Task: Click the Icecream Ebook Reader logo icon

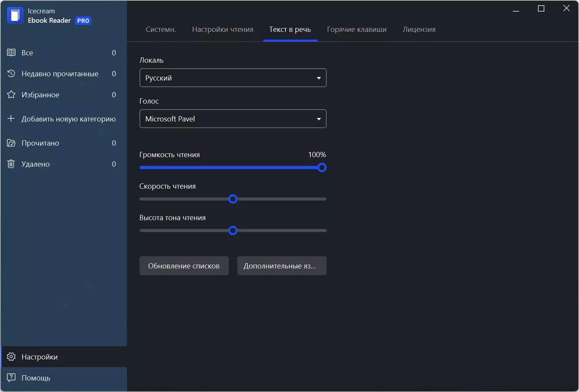Action: point(15,15)
